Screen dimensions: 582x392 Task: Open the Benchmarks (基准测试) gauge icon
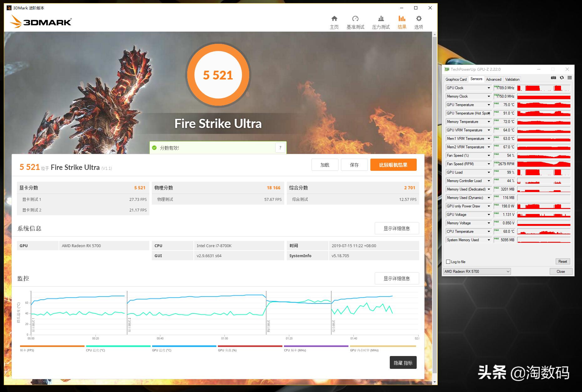(355, 19)
